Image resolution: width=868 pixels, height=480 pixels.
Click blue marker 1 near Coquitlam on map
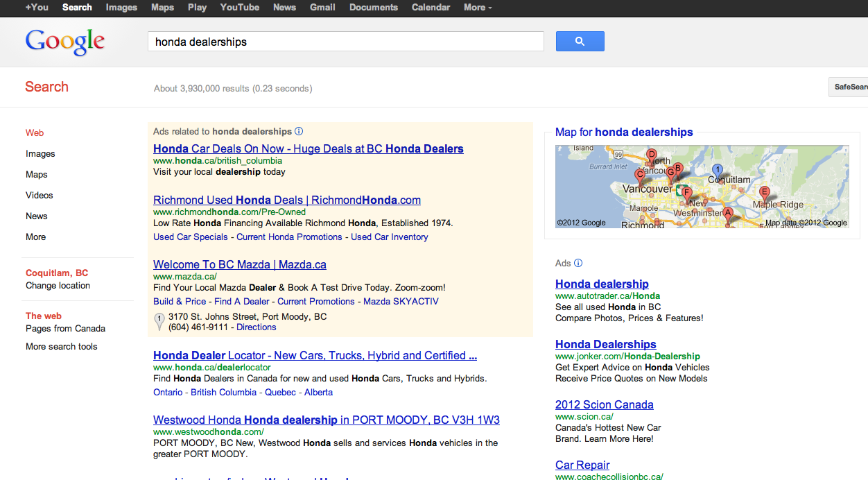[x=718, y=170]
